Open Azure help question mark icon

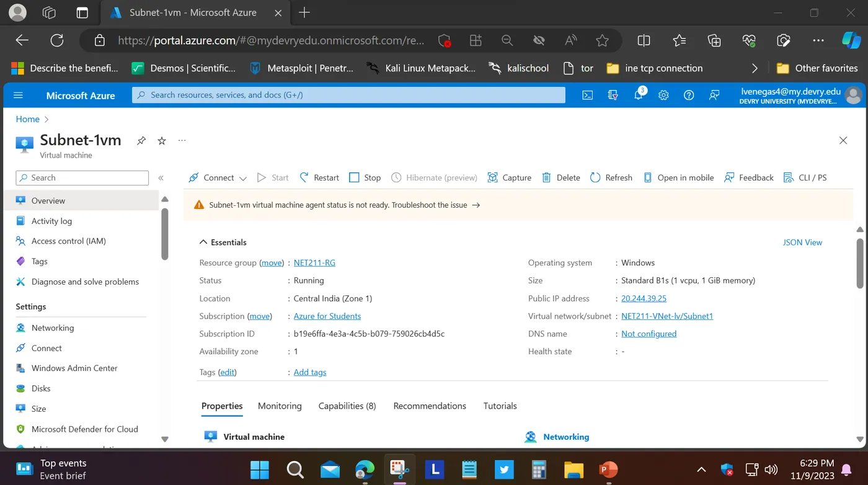point(689,95)
